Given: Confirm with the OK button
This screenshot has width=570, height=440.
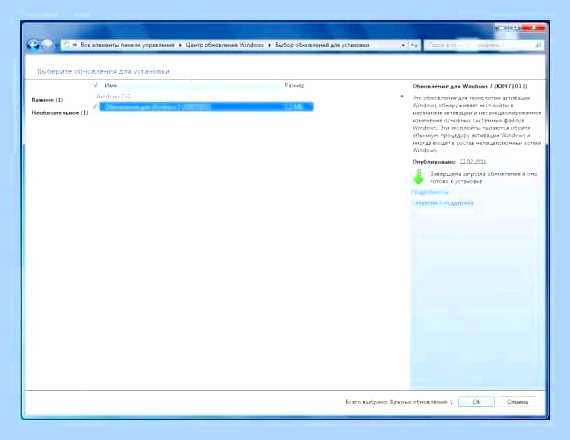Looking at the screenshot, I should pyautogui.click(x=476, y=402).
